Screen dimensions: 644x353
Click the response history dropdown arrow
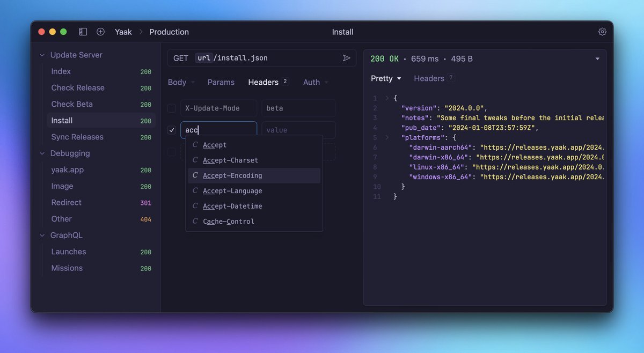[597, 59]
